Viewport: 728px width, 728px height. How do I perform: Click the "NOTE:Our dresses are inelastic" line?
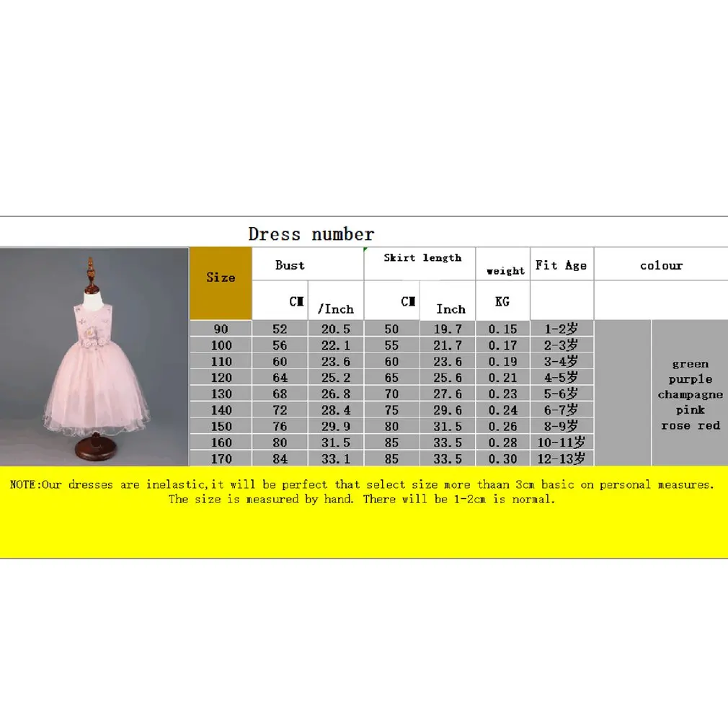[362, 484]
